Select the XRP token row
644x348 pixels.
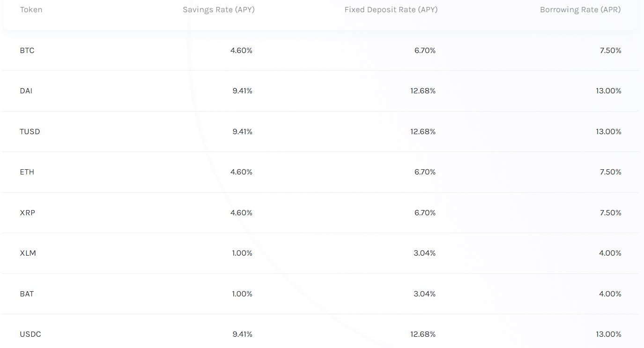click(321, 213)
